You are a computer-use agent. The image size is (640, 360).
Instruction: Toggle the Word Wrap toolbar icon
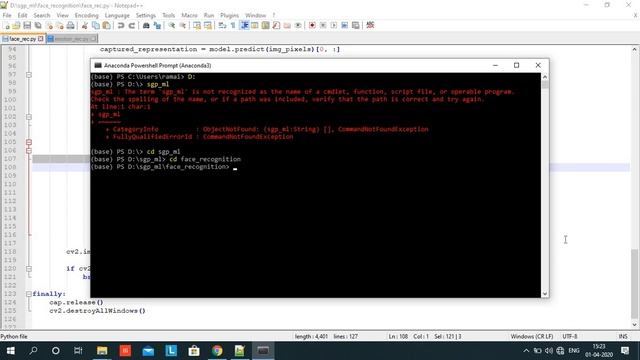(222, 25)
